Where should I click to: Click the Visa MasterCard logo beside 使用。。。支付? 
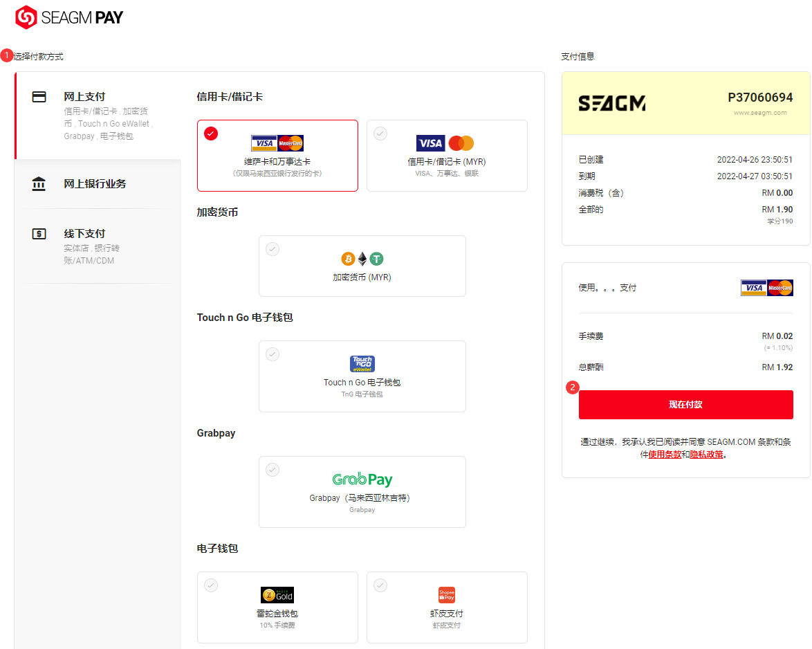tap(766, 287)
